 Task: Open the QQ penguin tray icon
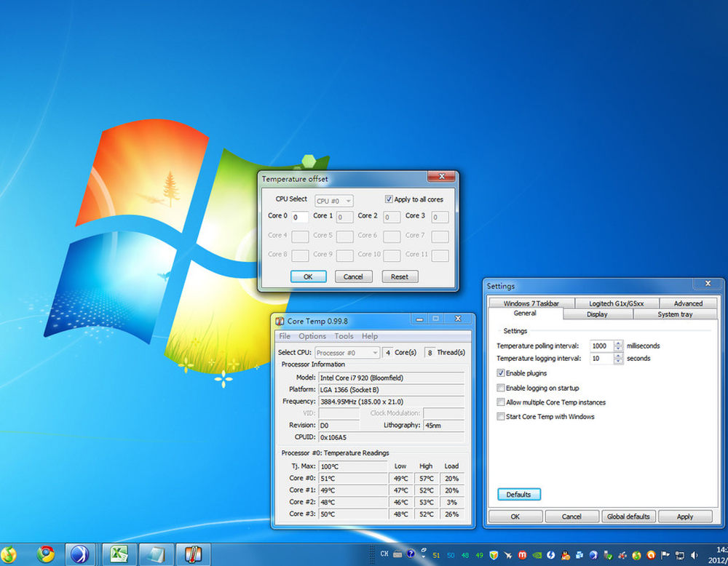566,555
